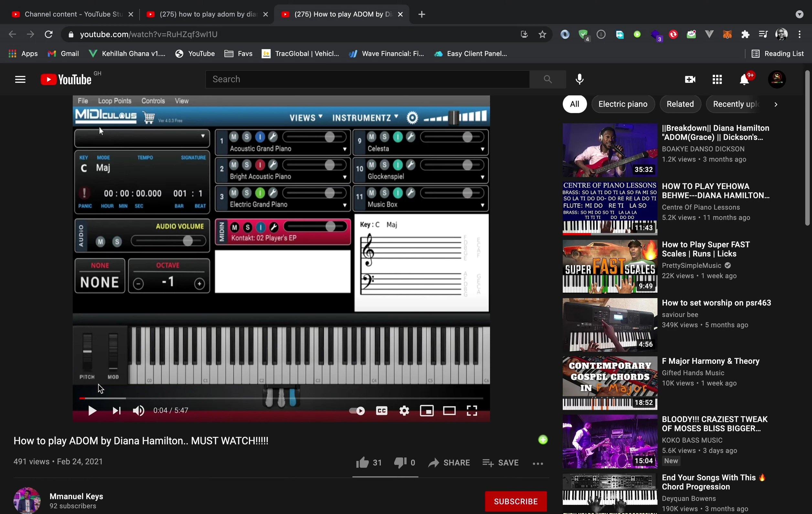Open tab search dropdown arrow
The image size is (812, 514).
coord(799,14)
